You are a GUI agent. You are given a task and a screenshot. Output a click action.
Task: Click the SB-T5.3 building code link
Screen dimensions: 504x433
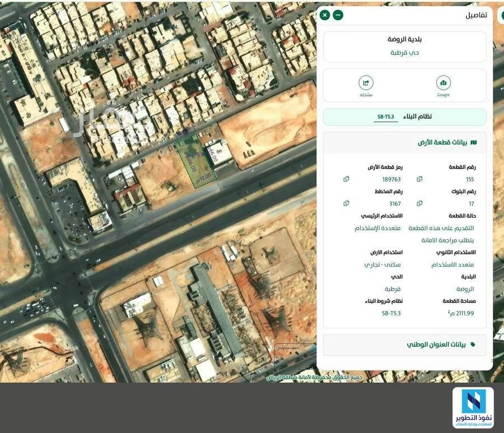pos(385,117)
